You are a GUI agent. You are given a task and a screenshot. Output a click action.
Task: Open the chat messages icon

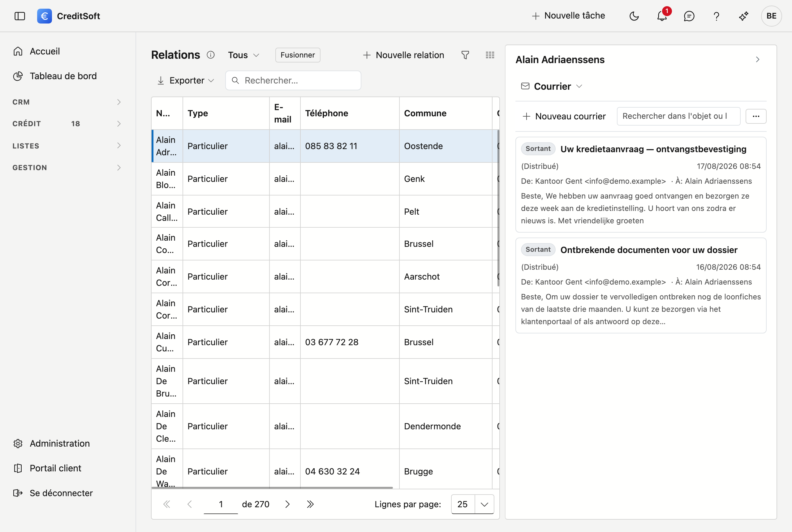click(689, 16)
